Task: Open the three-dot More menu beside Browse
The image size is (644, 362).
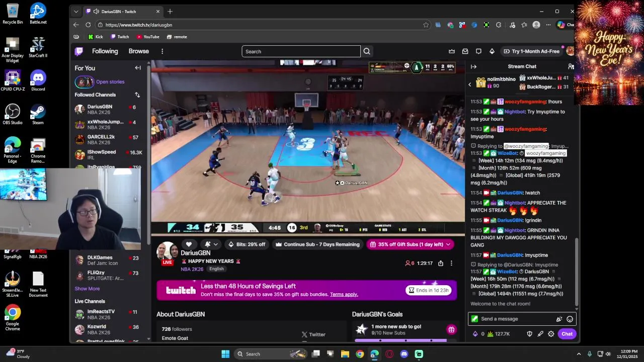Action: (162, 51)
